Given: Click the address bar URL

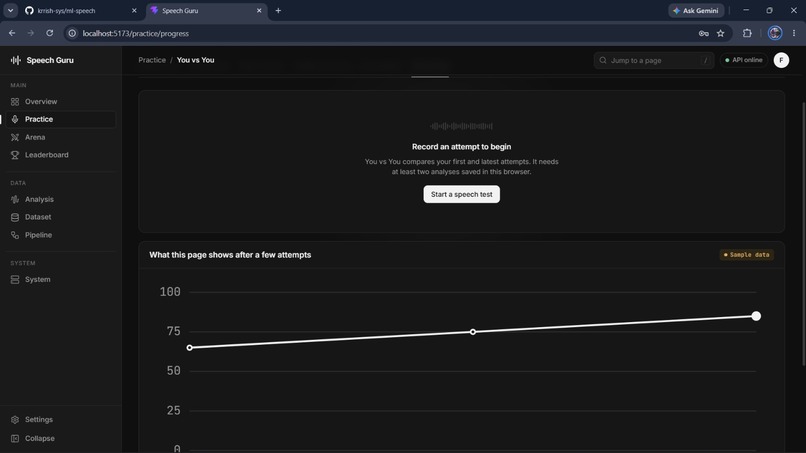Looking at the screenshot, I should (x=136, y=33).
